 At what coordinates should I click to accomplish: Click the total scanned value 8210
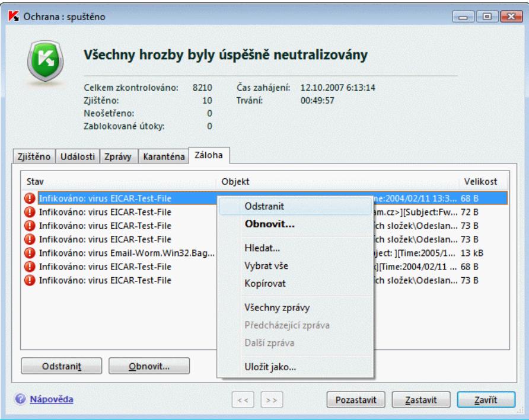pos(202,88)
